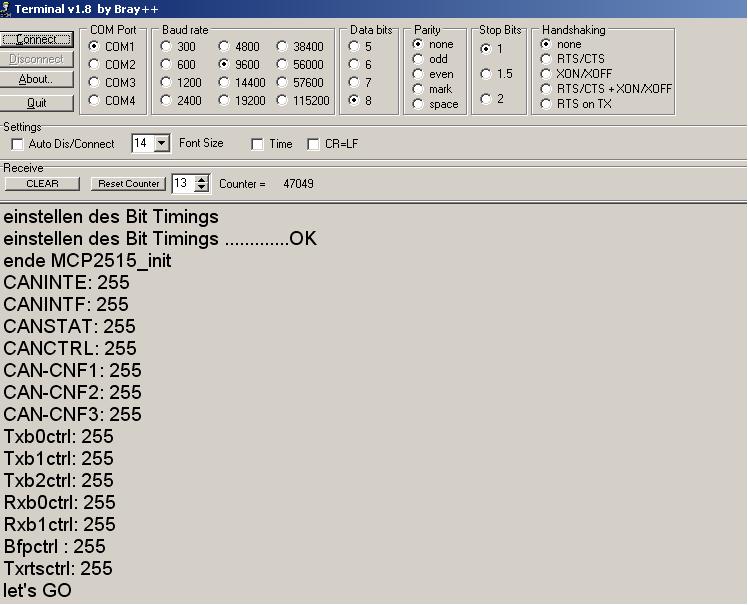
Task: Click the line "let's GO"
Action: 37,590
